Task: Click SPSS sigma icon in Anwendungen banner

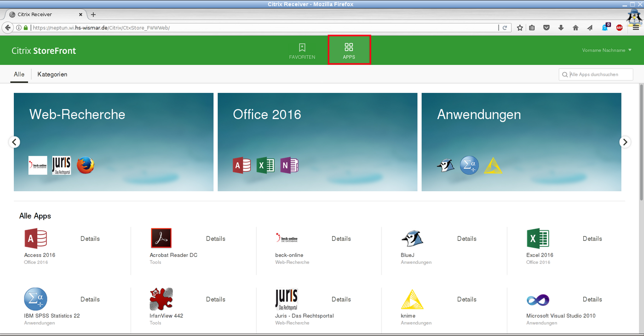Action: click(469, 165)
